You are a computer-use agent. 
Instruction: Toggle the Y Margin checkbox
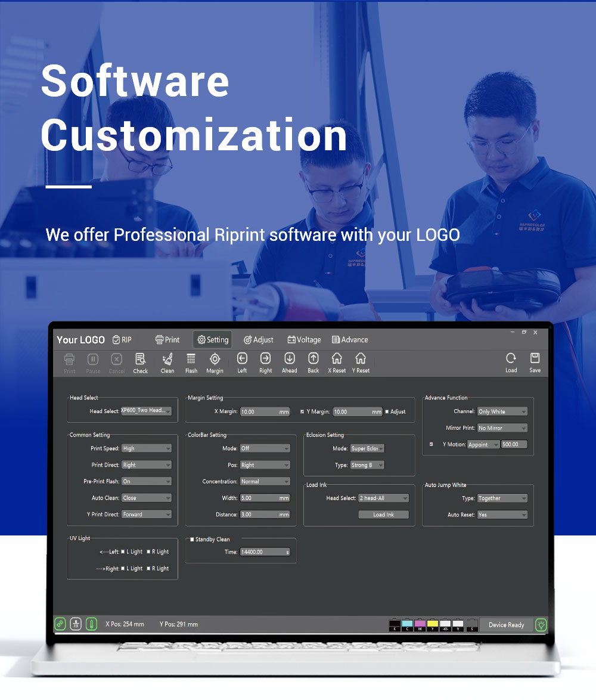tap(302, 411)
